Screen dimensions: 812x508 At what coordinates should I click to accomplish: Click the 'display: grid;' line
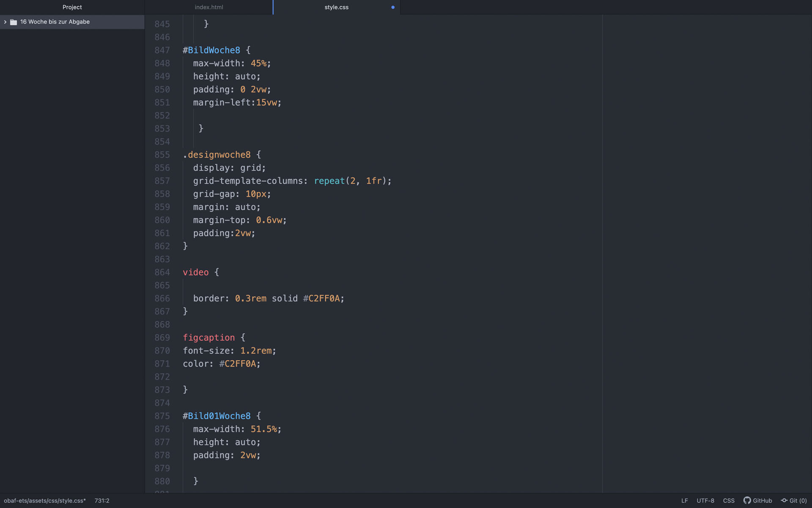coord(230,168)
